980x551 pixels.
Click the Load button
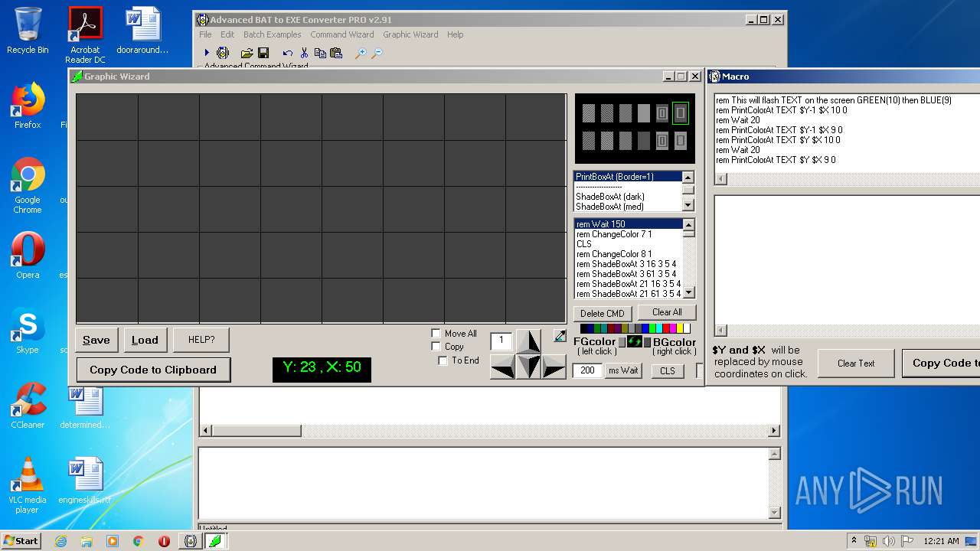[145, 340]
